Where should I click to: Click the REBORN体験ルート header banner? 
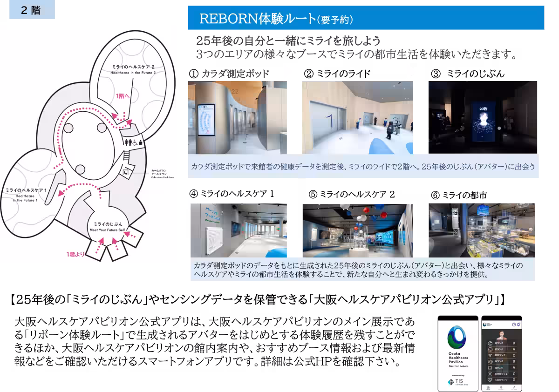coord(365,19)
